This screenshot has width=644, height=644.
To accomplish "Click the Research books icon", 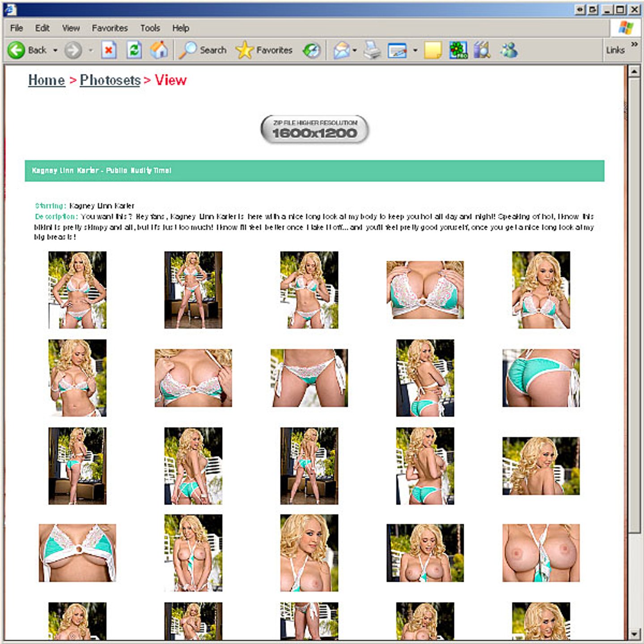I will 482,50.
